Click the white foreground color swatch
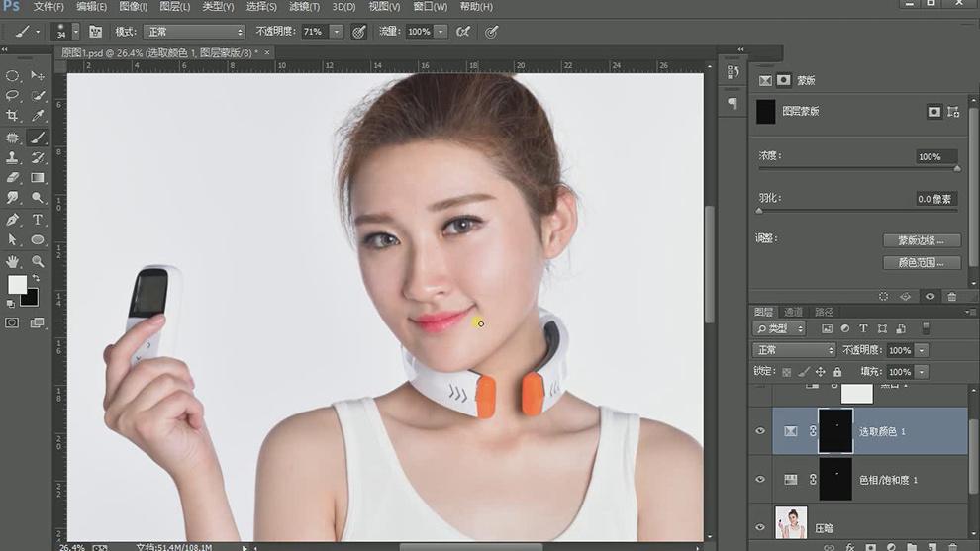The width and height of the screenshot is (980, 551). click(x=17, y=285)
